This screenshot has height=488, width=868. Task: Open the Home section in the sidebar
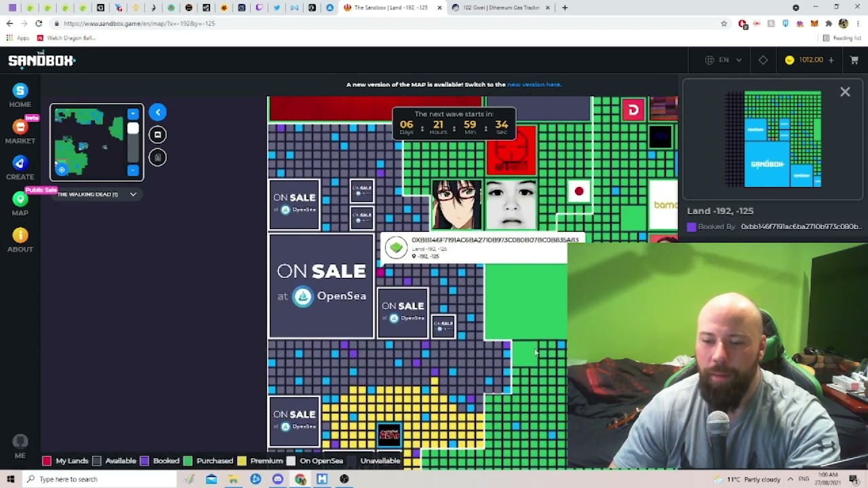(20, 96)
